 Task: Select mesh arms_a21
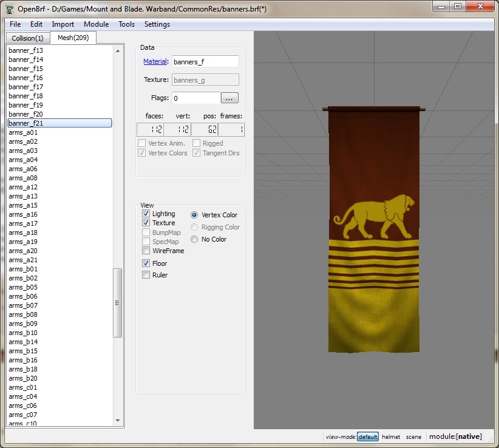click(60, 260)
